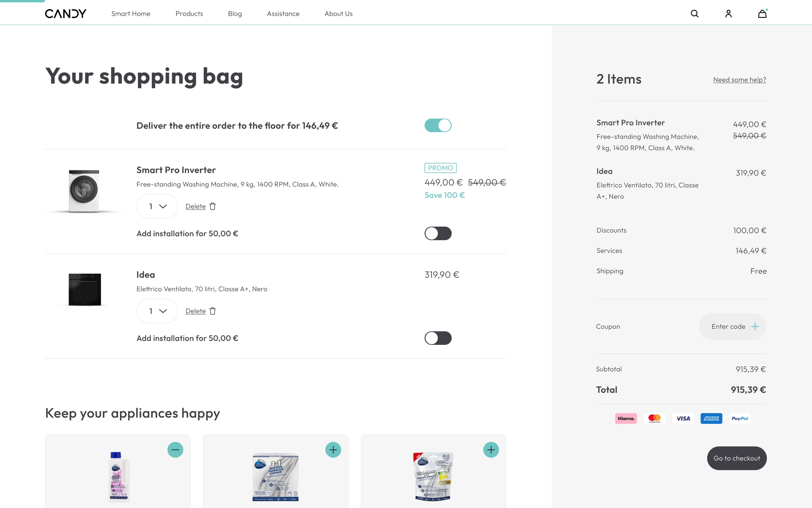Enable installation toggle for Idea oven
This screenshot has width=812, height=508.
pyautogui.click(x=438, y=338)
